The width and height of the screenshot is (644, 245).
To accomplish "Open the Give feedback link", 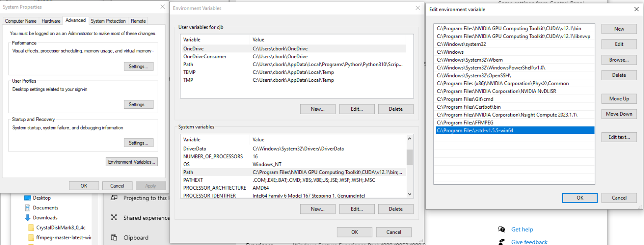I will point(529,242).
